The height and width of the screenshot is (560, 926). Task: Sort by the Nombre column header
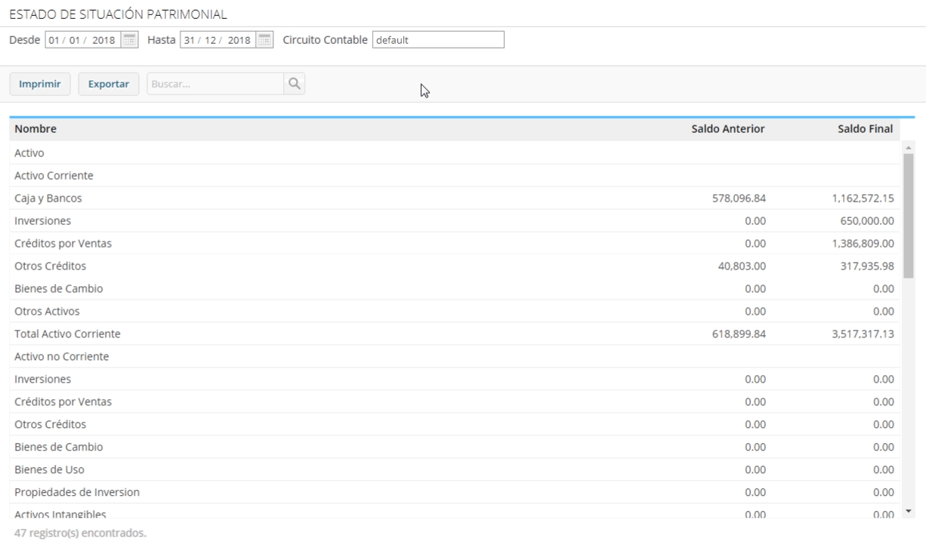(35, 129)
